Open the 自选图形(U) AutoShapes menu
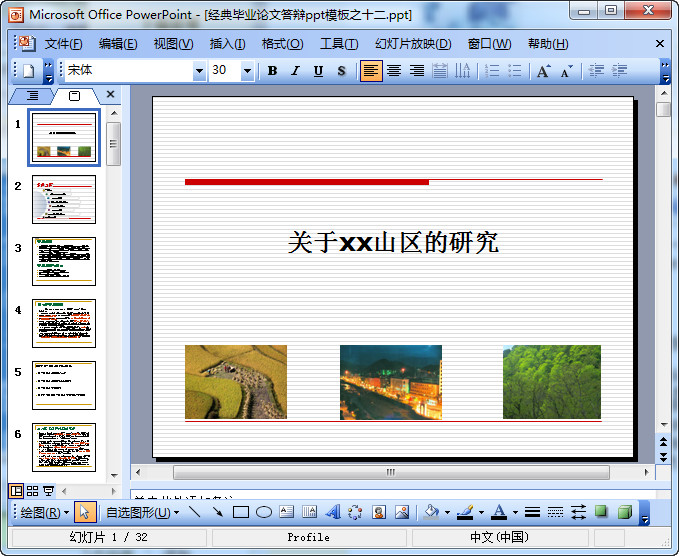The image size is (679, 556). coord(142,513)
